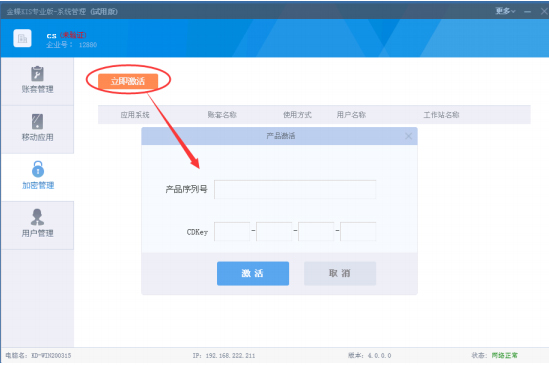This screenshot has height=365, width=549.
Task: Close the 产品激活 dialog with X
Action: point(408,136)
